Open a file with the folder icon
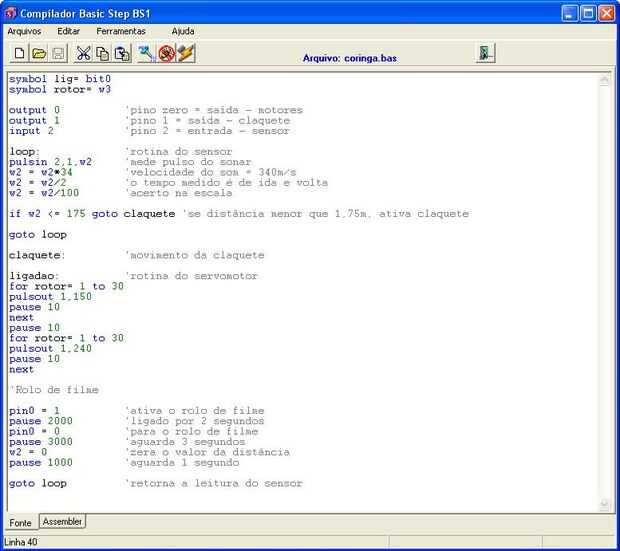This screenshot has width=620, height=551. pyautogui.click(x=39, y=53)
